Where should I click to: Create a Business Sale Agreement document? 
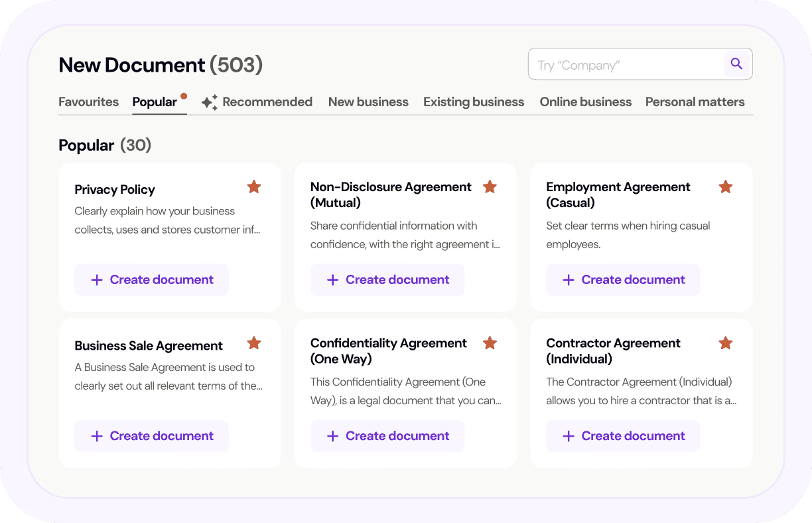151,436
